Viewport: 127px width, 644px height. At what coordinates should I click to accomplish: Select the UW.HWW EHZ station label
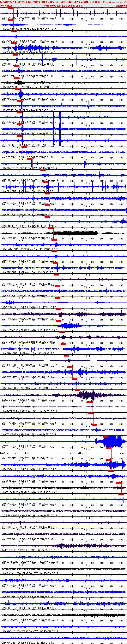coord(30,249)
